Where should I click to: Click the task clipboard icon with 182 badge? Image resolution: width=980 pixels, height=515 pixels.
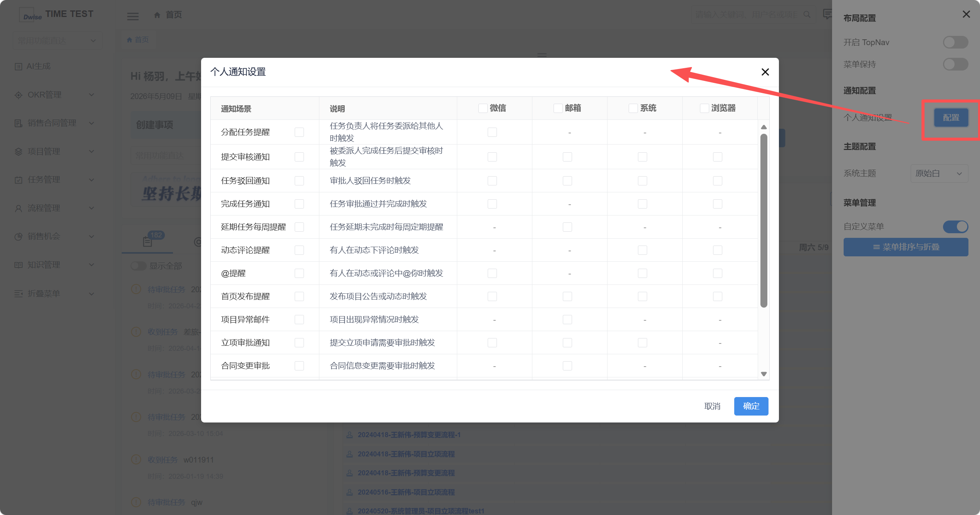147,242
